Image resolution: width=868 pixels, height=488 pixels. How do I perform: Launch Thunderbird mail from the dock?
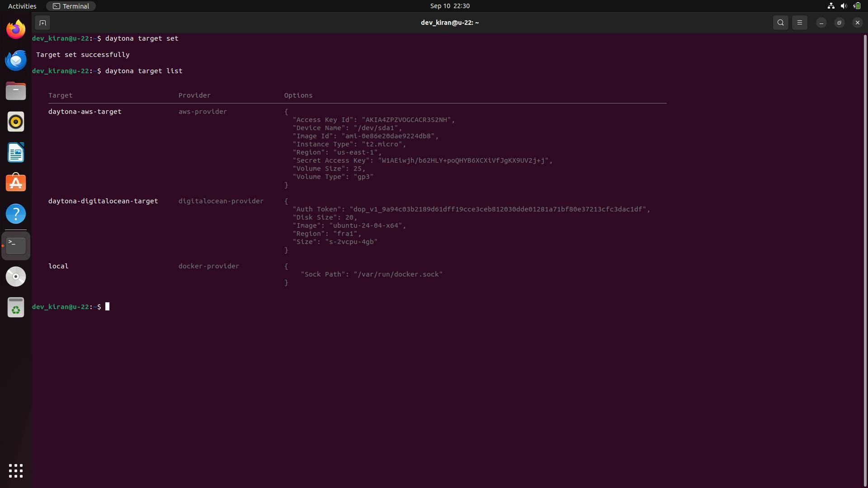[16, 60]
